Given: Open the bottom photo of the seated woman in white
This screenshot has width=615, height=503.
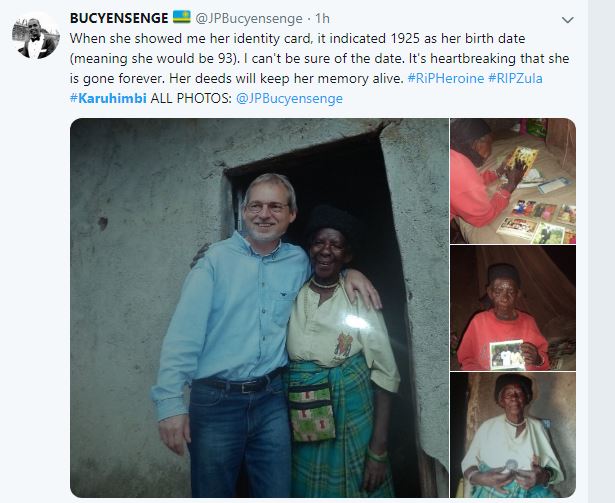Looking at the screenshot, I should point(513,435).
